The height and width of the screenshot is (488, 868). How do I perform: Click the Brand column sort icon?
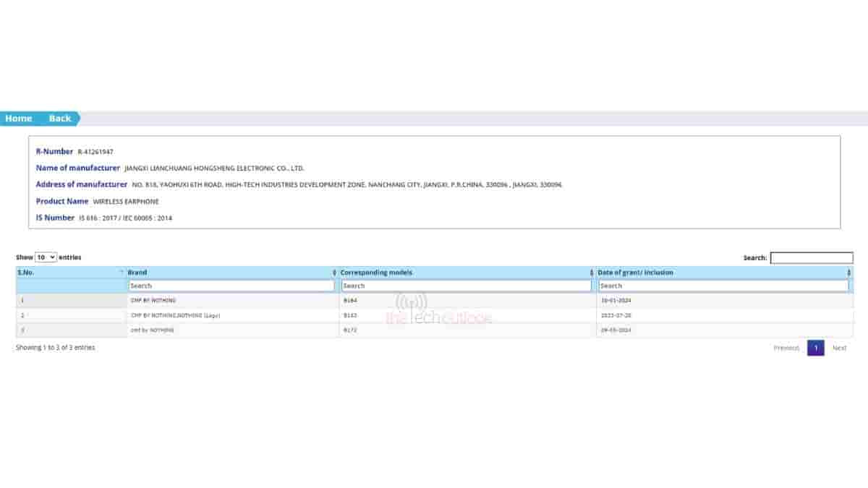[x=334, y=273]
